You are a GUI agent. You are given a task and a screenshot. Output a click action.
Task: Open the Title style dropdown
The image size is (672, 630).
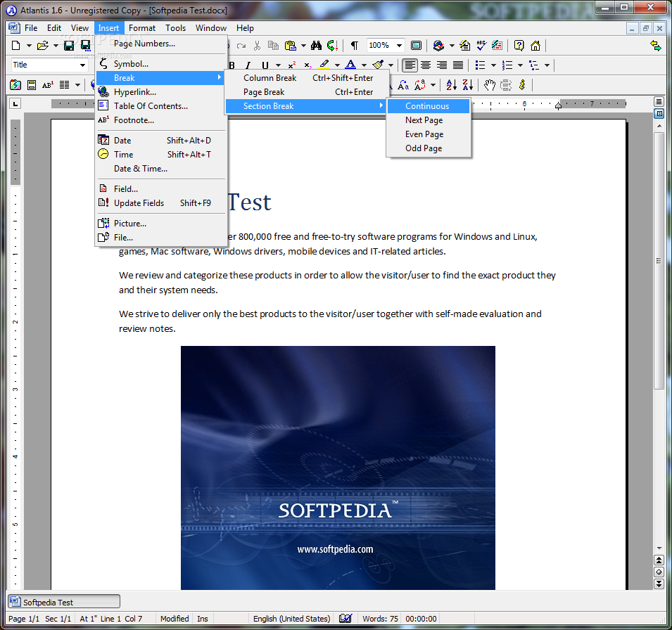(x=83, y=65)
